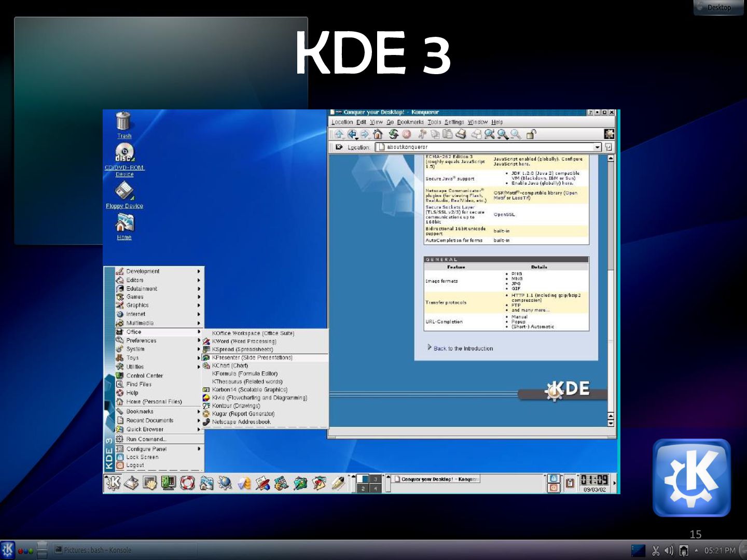The height and width of the screenshot is (560, 747).
Task: Open the Settings menu in Konqueror
Action: click(x=454, y=122)
